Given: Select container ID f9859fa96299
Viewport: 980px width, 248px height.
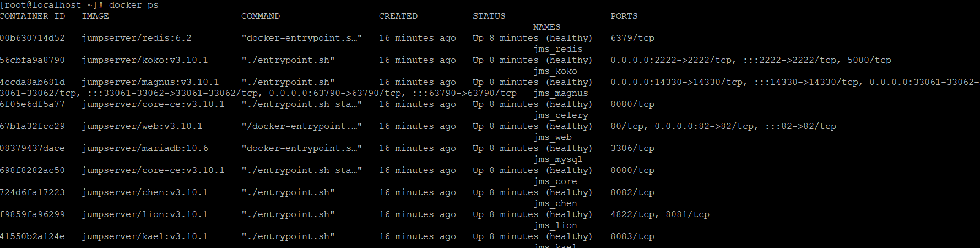Looking at the screenshot, I should (33, 214).
